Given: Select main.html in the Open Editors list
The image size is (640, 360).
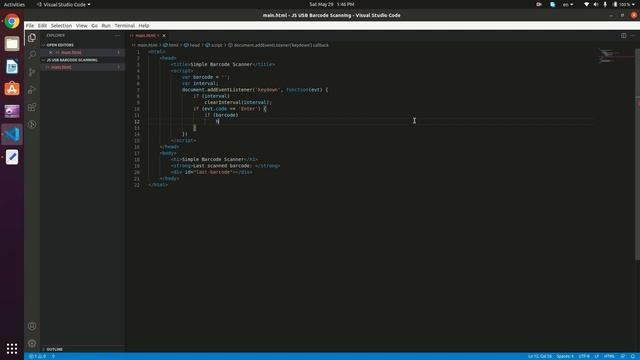Looking at the screenshot, I should point(82,52).
